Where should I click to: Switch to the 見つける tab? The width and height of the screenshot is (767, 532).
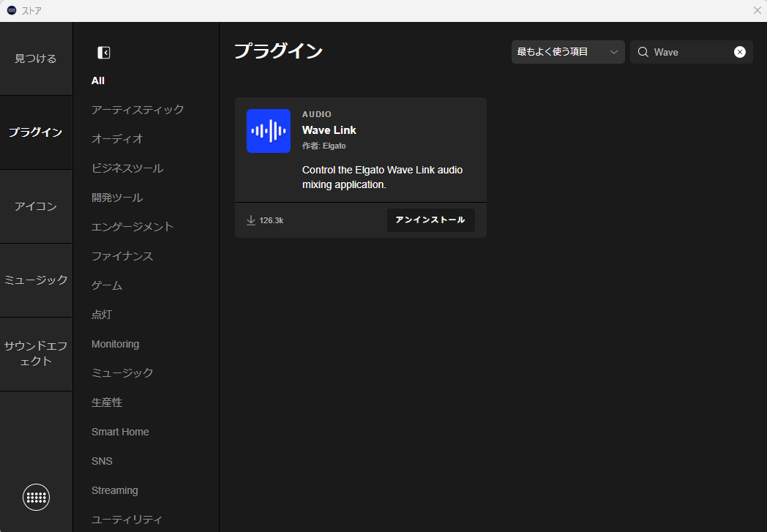pos(36,59)
